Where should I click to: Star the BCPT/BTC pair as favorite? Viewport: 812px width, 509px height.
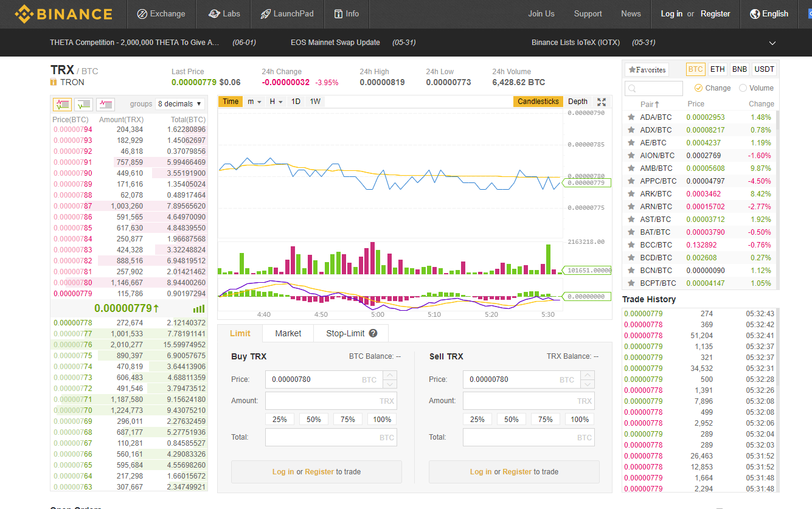click(x=631, y=283)
